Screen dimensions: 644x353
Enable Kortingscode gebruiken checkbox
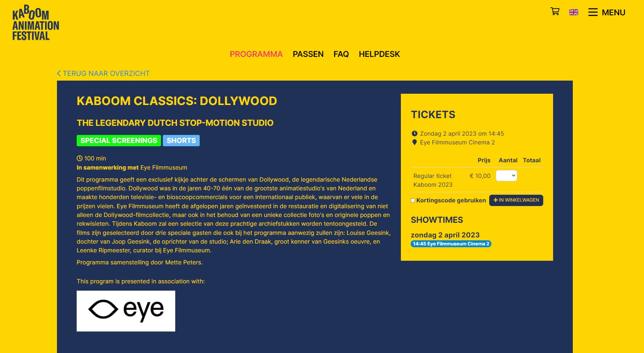(413, 200)
